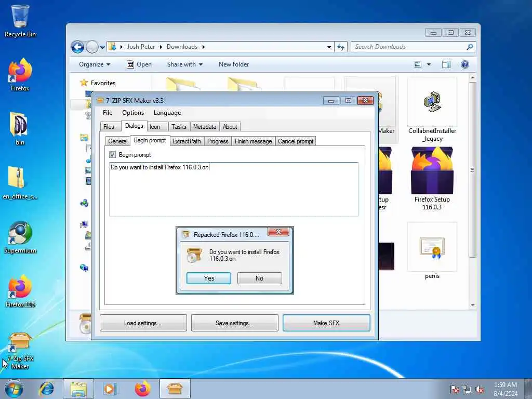Viewport: 532px width, 399px height.
Task: Switch to the Icon tab
Action: point(157,127)
